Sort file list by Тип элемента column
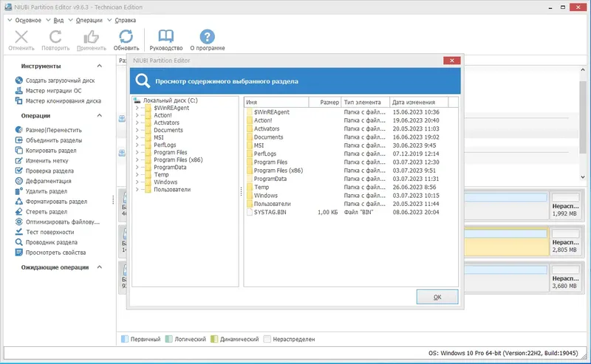This screenshot has width=591, height=364. click(x=365, y=102)
